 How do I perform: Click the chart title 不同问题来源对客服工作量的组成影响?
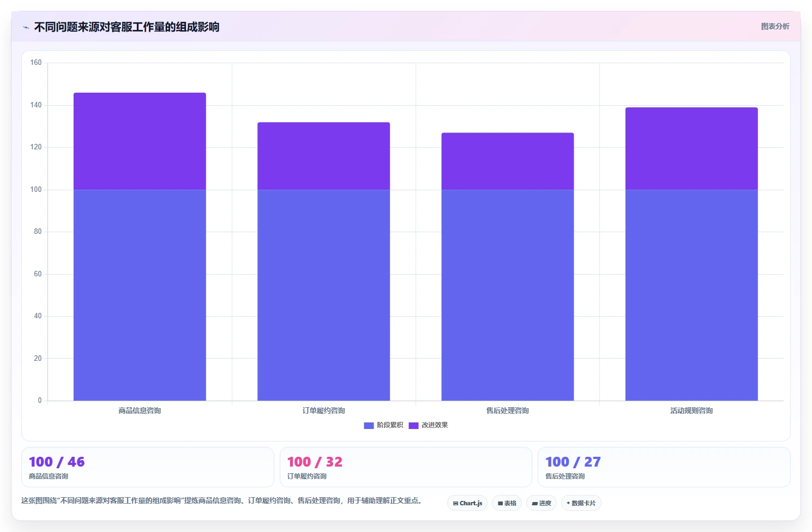click(x=127, y=27)
